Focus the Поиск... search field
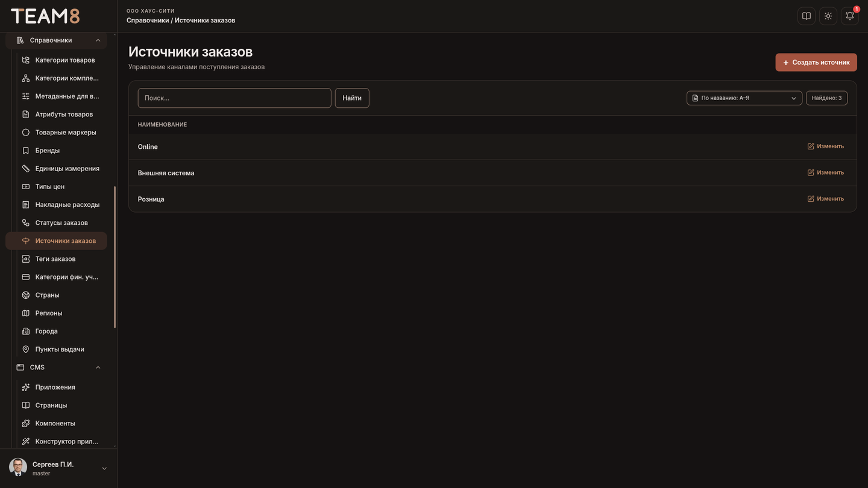 click(234, 98)
